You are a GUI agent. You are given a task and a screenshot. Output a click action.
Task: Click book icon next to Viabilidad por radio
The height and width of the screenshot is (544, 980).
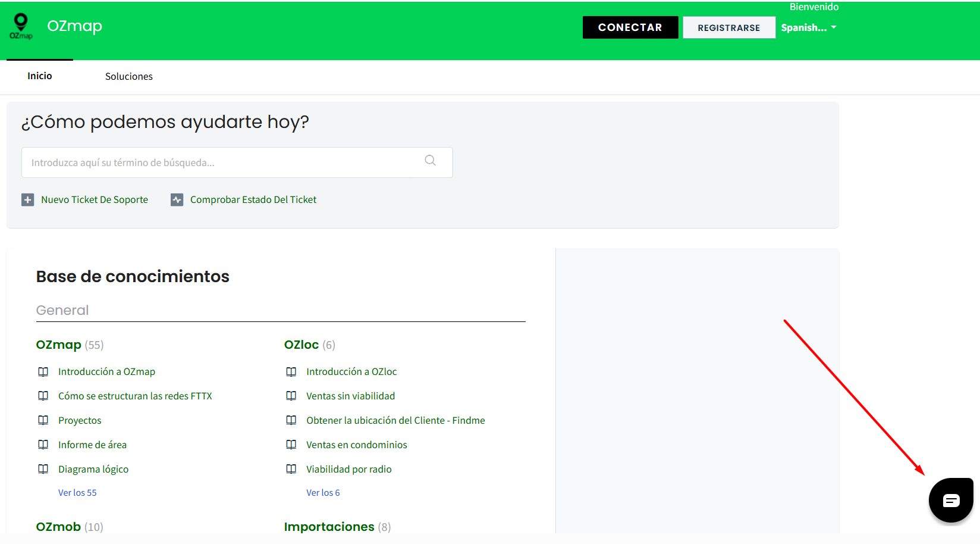tap(291, 470)
